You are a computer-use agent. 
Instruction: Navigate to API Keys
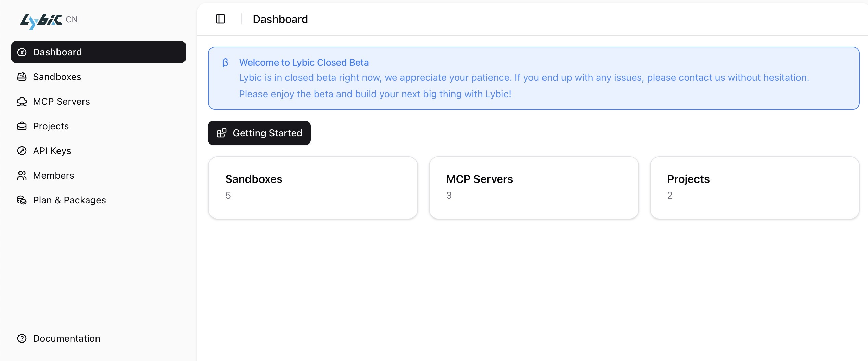[52, 151]
